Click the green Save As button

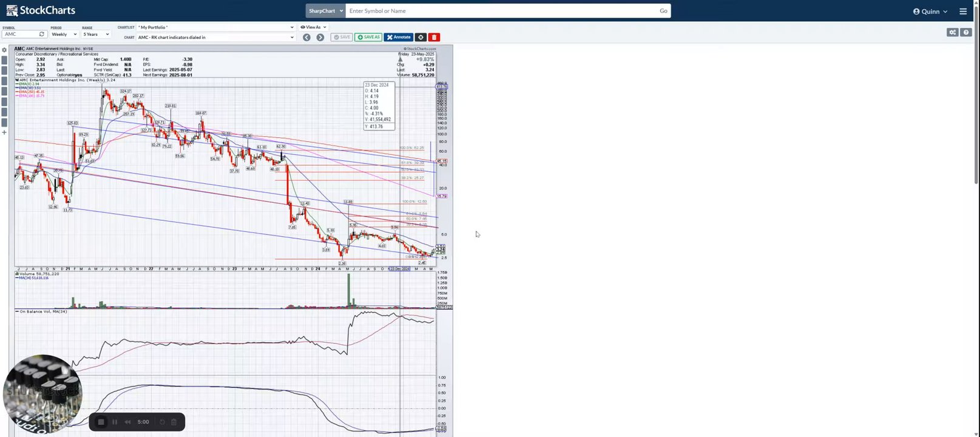click(x=368, y=38)
